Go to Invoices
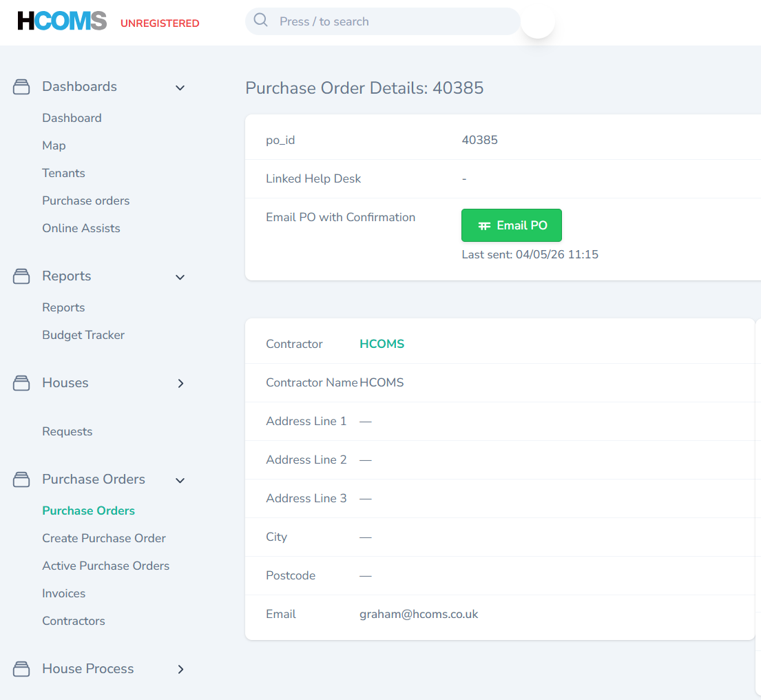Image resolution: width=761 pixels, height=700 pixels. (63, 594)
